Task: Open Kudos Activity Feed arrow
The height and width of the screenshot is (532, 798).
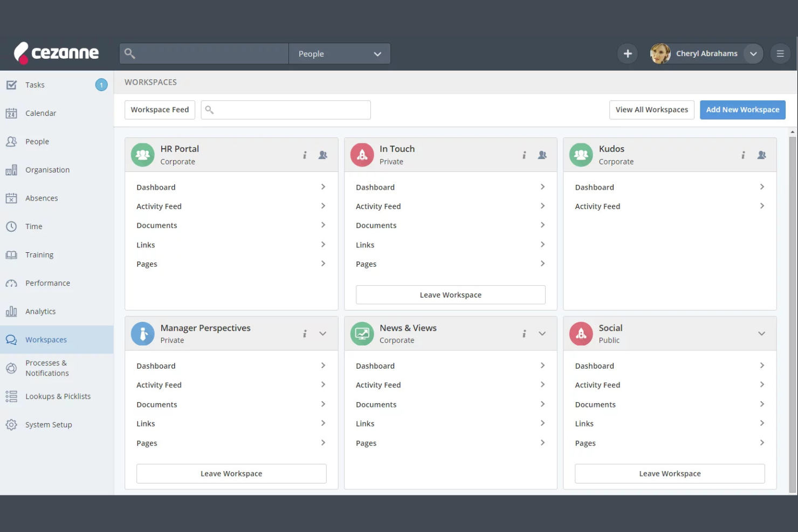Action: pyautogui.click(x=762, y=206)
